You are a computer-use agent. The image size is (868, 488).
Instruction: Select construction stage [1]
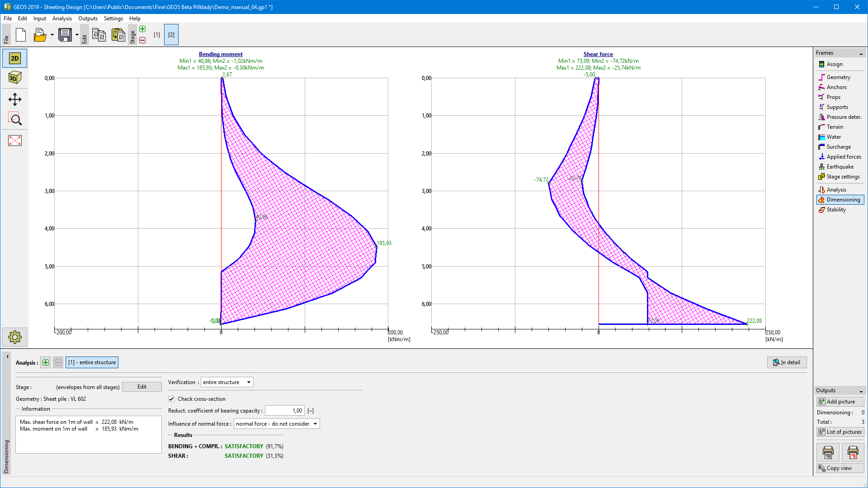point(156,35)
